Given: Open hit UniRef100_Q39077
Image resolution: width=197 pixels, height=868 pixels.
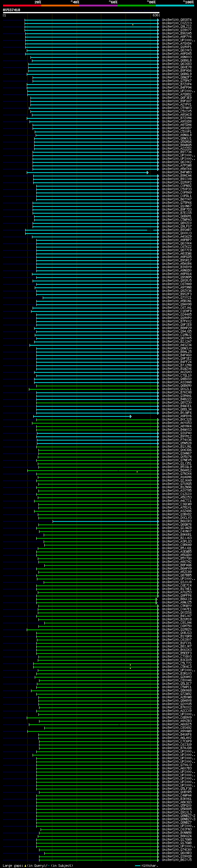Looking at the screenshot, I should pos(177,30).
